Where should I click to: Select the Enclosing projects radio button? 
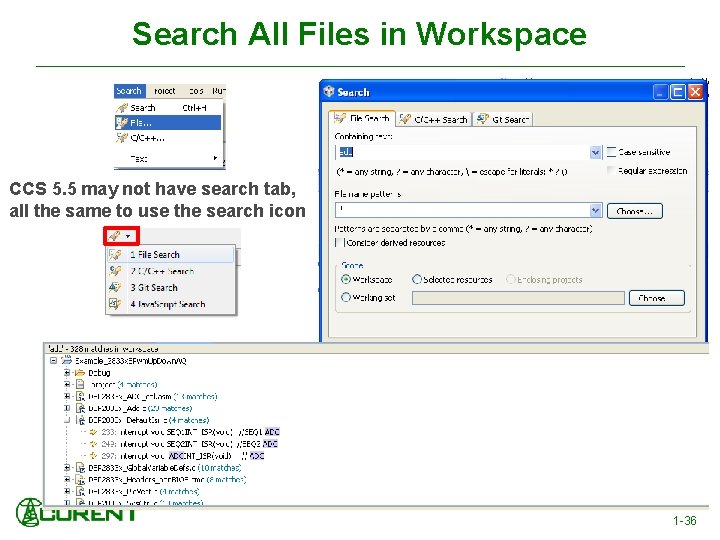tap(510, 279)
